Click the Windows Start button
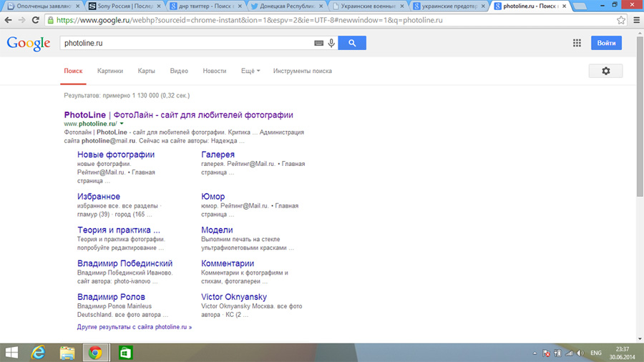The height and width of the screenshot is (362, 644). click(x=12, y=353)
